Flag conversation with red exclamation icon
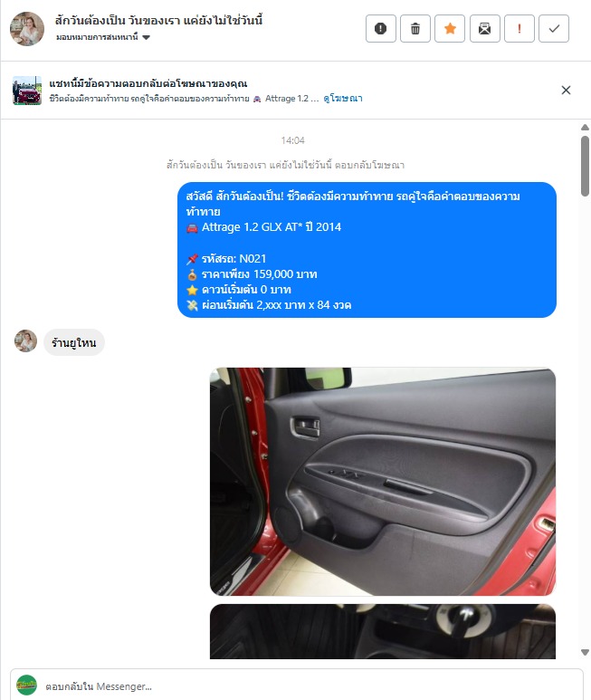This screenshot has width=591, height=700. pyautogui.click(x=520, y=29)
